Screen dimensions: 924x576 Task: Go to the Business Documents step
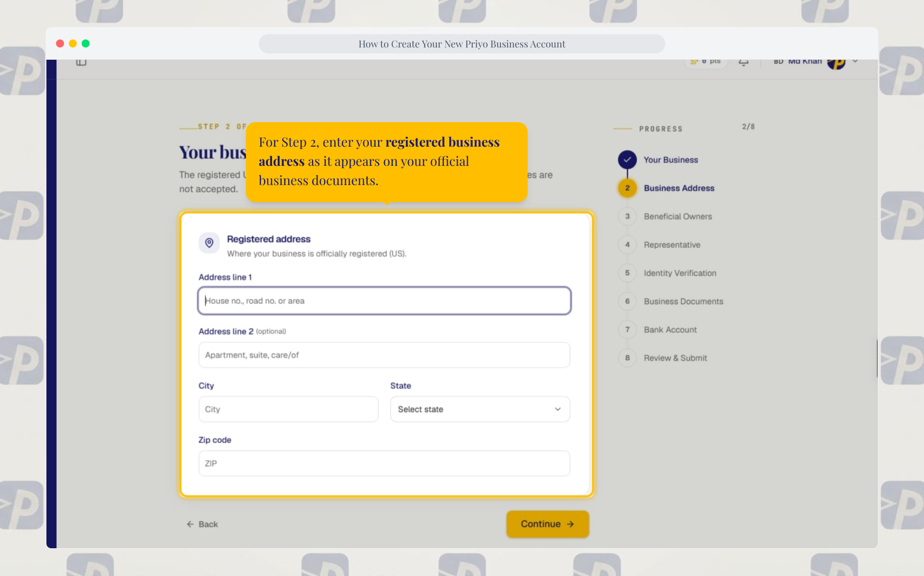coord(683,301)
